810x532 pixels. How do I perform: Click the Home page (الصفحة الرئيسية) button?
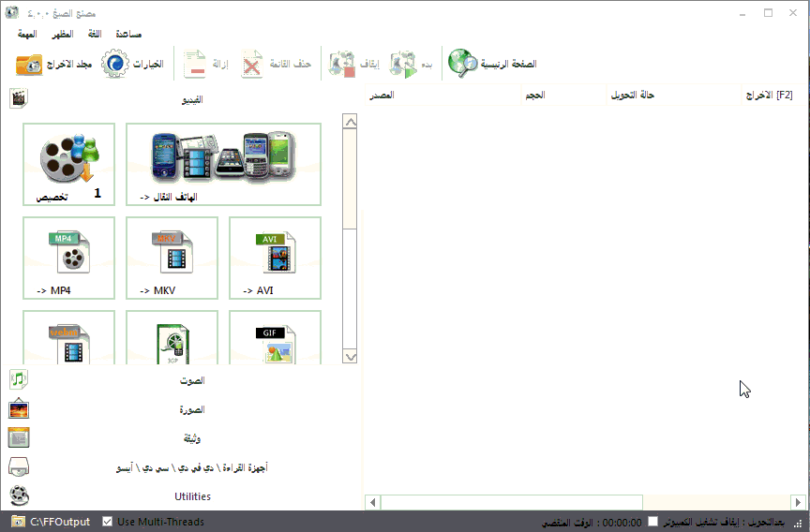coord(492,65)
